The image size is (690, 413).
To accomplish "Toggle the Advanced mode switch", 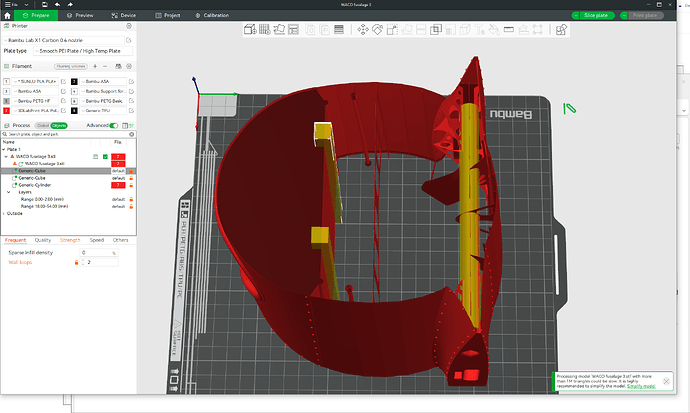I will 114,125.
